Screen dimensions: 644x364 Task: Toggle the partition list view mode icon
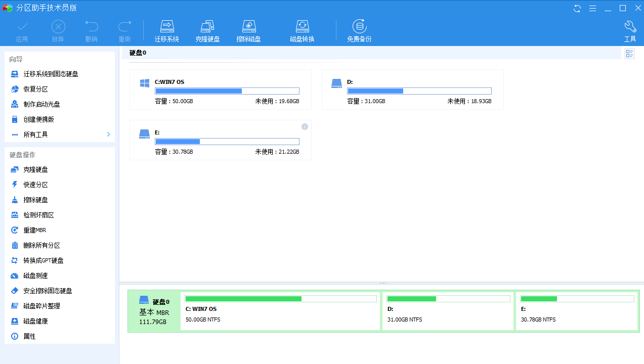coord(629,54)
